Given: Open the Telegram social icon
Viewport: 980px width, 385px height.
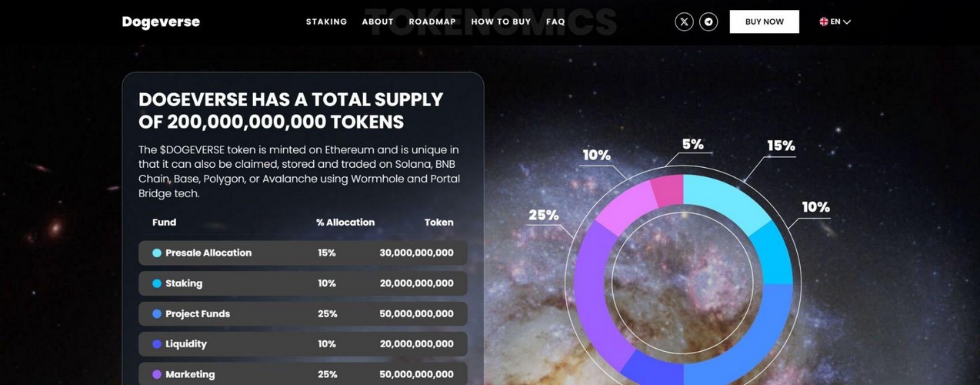Looking at the screenshot, I should point(708,22).
